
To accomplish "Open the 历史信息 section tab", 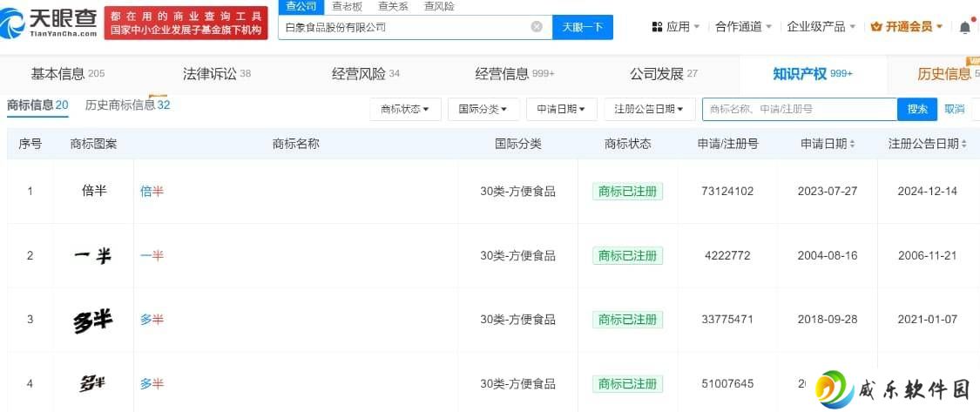I will [x=948, y=74].
